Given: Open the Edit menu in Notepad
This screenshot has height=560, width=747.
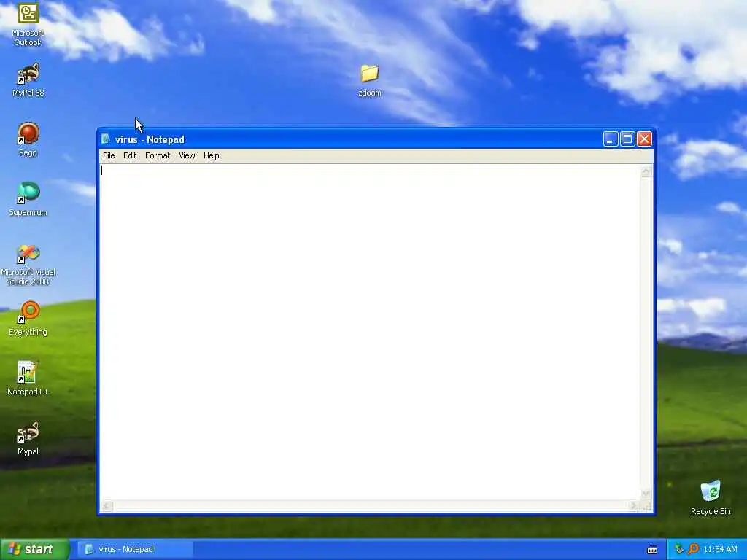Looking at the screenshot, I should point(130,155).
